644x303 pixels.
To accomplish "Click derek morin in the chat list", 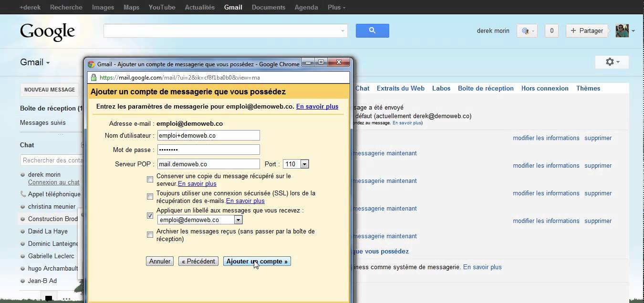I will 44,174.
